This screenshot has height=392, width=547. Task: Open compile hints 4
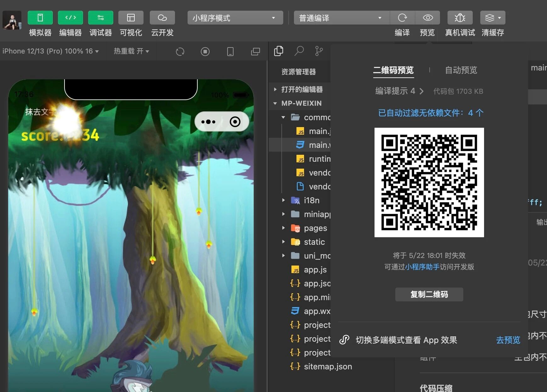click(x=399, y=91)
